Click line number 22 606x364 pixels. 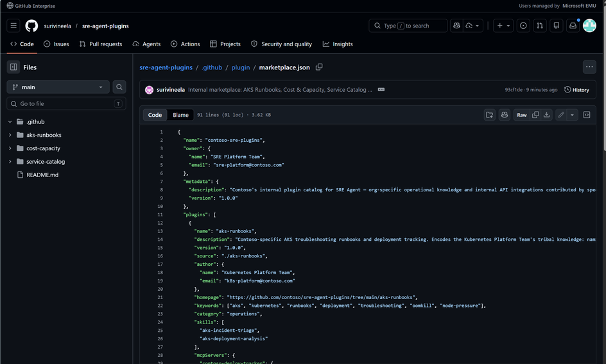click(160, 306)
